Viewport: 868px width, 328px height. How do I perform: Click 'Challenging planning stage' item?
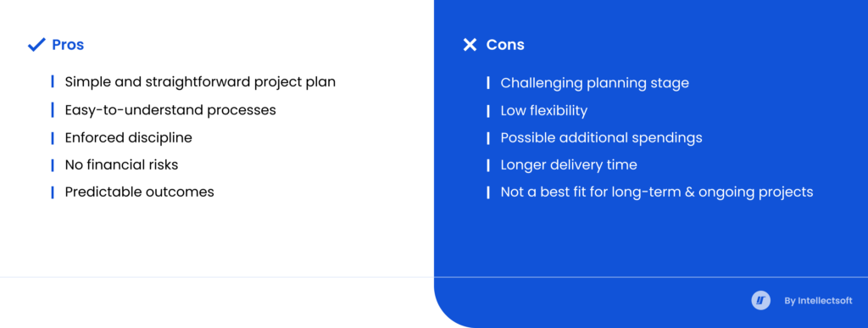[x=594, y=83]
